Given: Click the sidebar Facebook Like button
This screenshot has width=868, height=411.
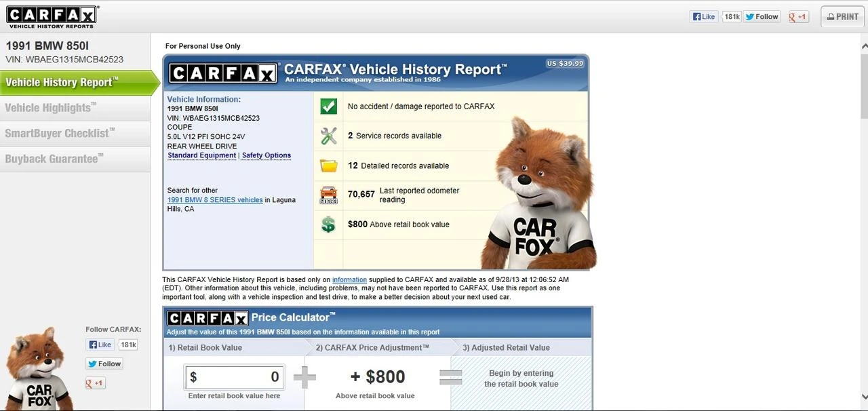Looking at the screenshot, I should 100,345.
